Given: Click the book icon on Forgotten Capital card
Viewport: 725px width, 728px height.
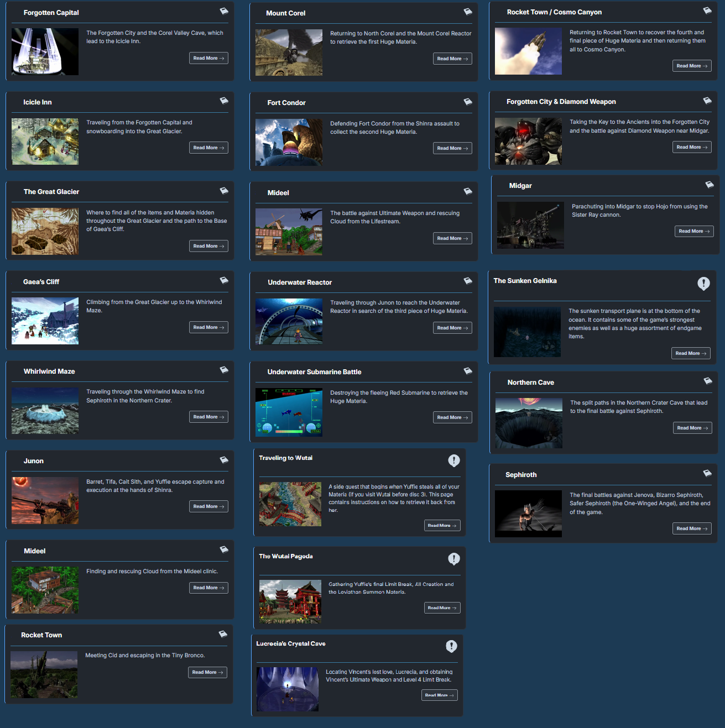Looking at the screenshot, I should pos(224,11).
